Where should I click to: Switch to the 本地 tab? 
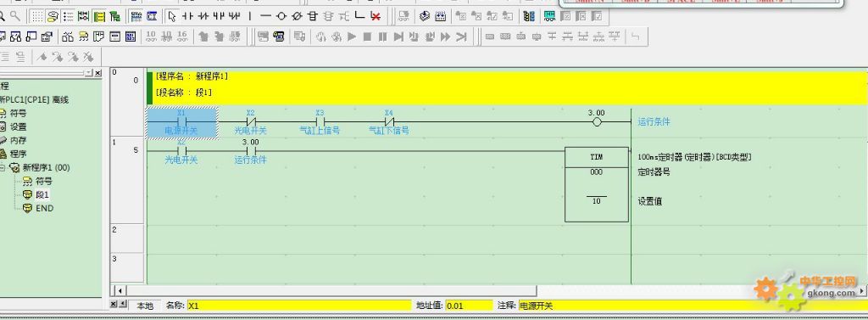(x=145, y=306)
